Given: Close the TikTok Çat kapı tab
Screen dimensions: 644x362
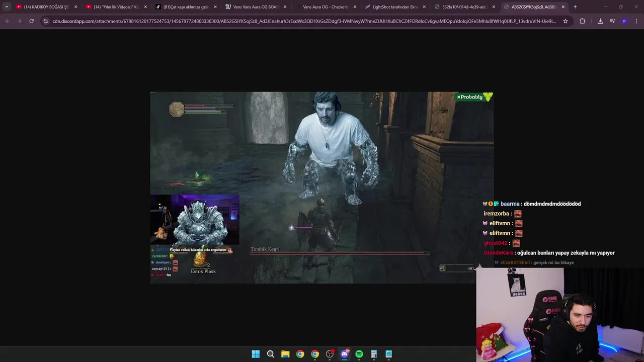Looking at the screenshot, I should tap(215, 7).
